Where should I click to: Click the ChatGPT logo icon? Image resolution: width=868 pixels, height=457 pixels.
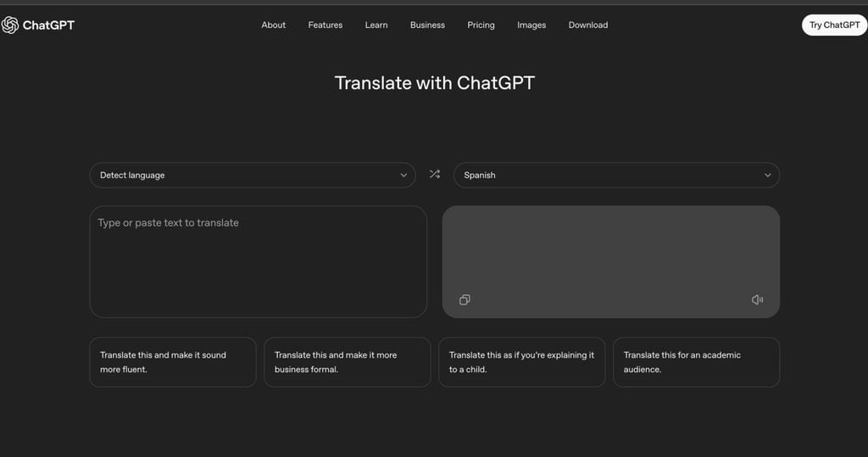pyautogui.click(x=10, y=25)
